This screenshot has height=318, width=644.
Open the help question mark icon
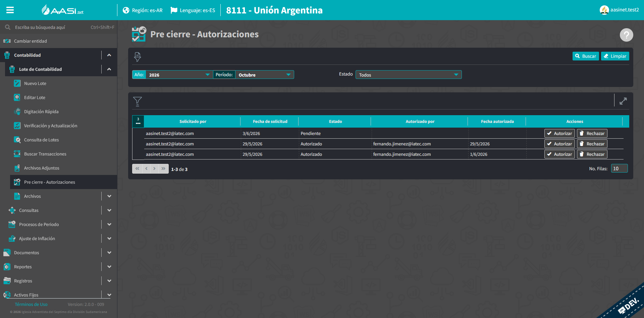(626, 35)
